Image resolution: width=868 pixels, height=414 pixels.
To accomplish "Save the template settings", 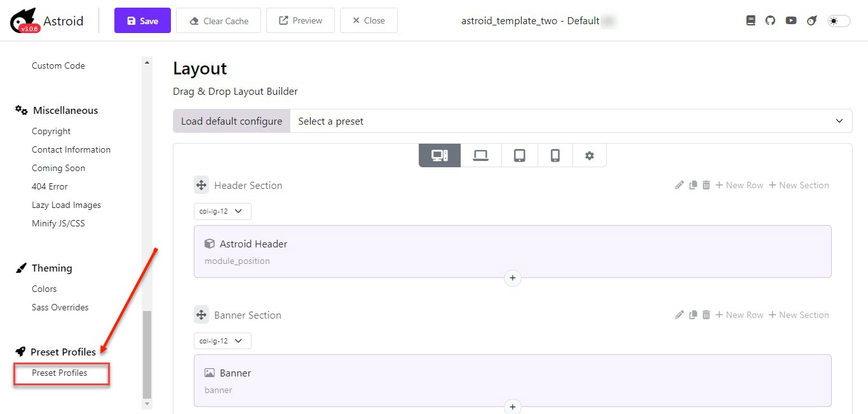I will 142,20.
